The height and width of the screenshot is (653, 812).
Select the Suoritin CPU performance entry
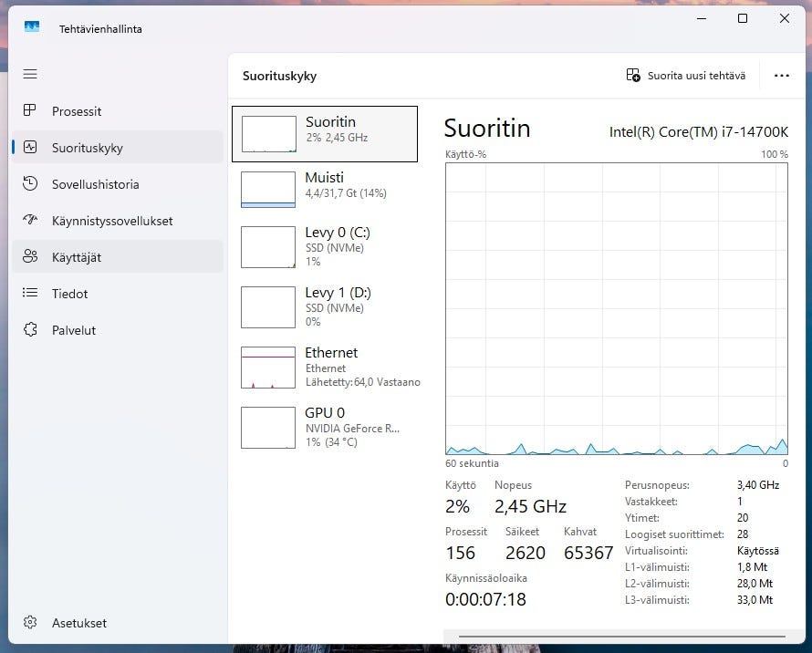tap(325, 134)
